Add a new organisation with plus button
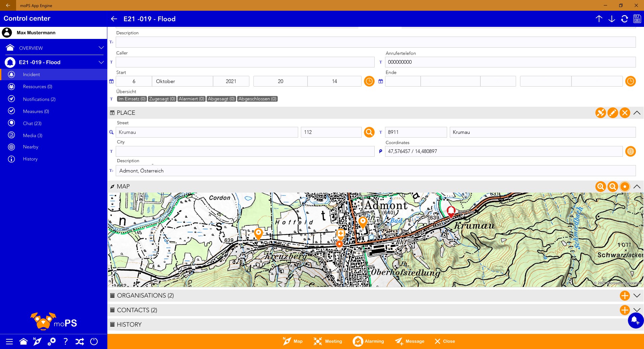The height and width of the screenshot is (349, 644). pos(625,296)
